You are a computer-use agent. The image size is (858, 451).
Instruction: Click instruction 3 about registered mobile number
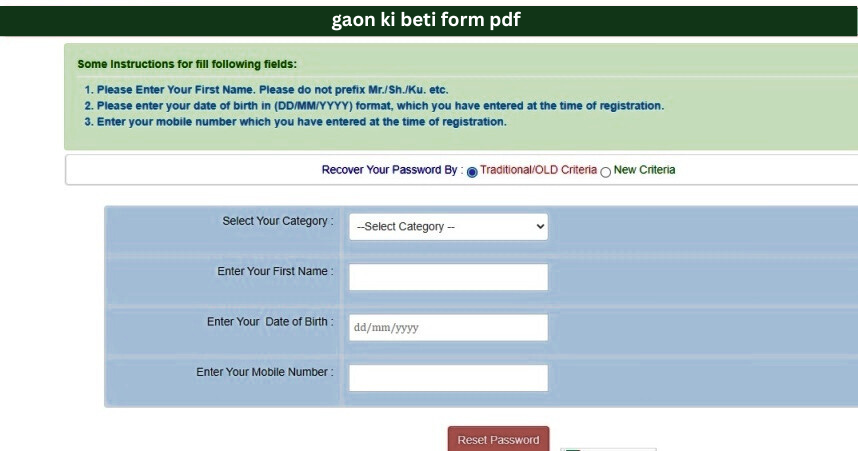click(x=295, y=122)
